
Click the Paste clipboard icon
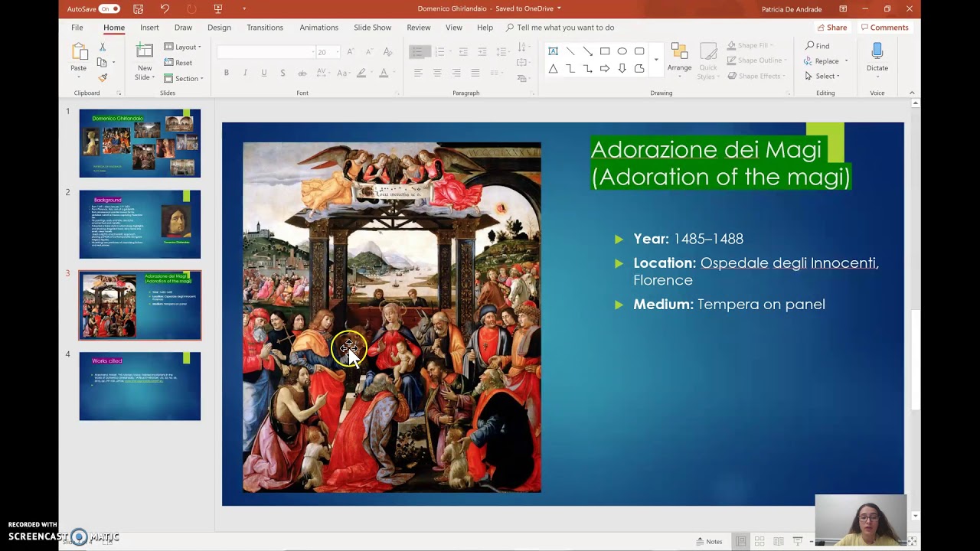(79, 52)
